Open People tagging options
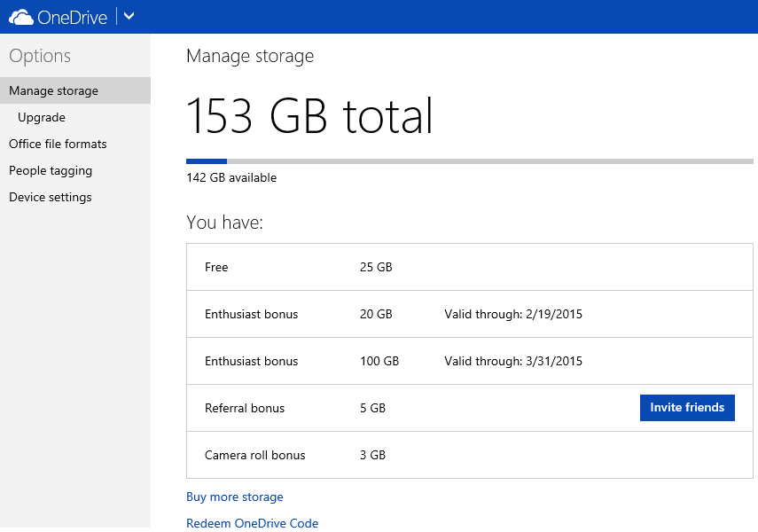The width and height of the screenshot is (758, 532). coord(51,170)
